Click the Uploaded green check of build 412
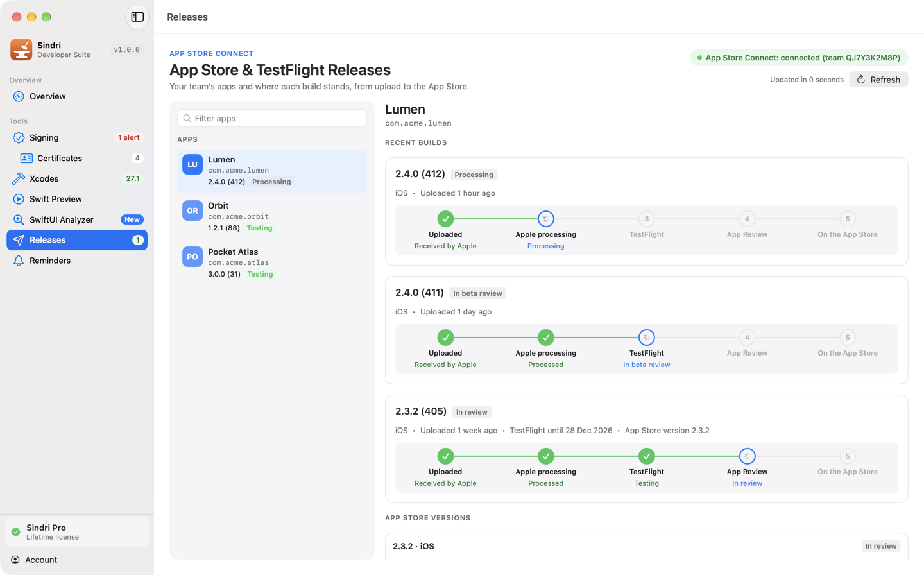 point(445,219)
